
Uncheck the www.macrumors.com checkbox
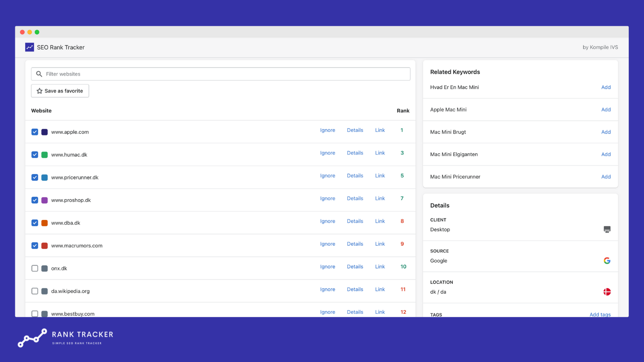coord(35,246)
